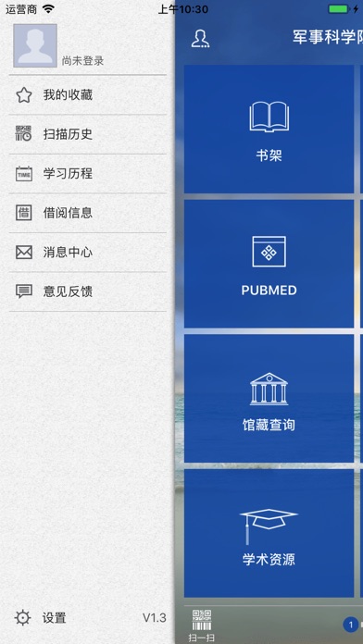The height and width of the screenshot is (644, 363).
Task: Click the graduation cap icon
Action: click(269, 526)
